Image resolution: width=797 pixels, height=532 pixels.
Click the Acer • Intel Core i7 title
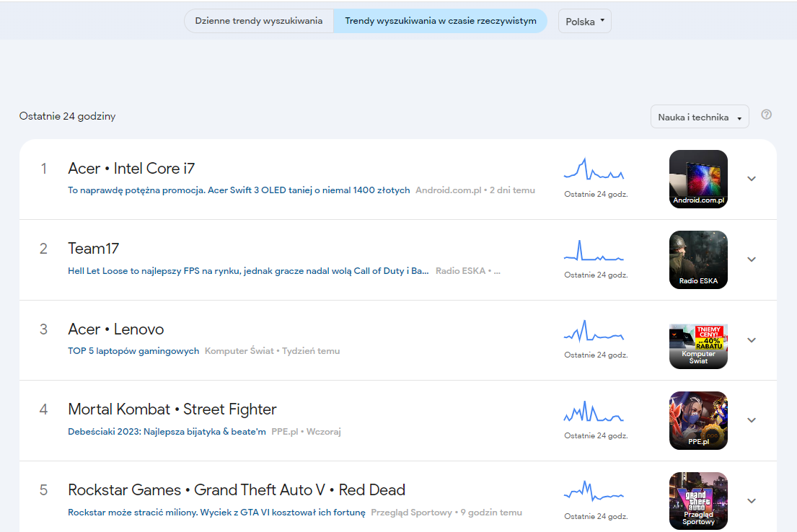click(132, 168)
